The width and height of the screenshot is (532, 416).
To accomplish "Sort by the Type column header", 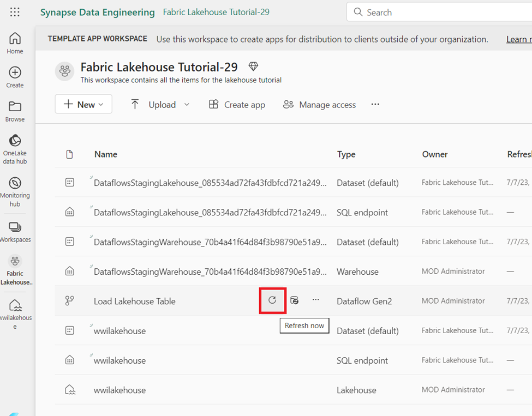I will tap(346, 154).
